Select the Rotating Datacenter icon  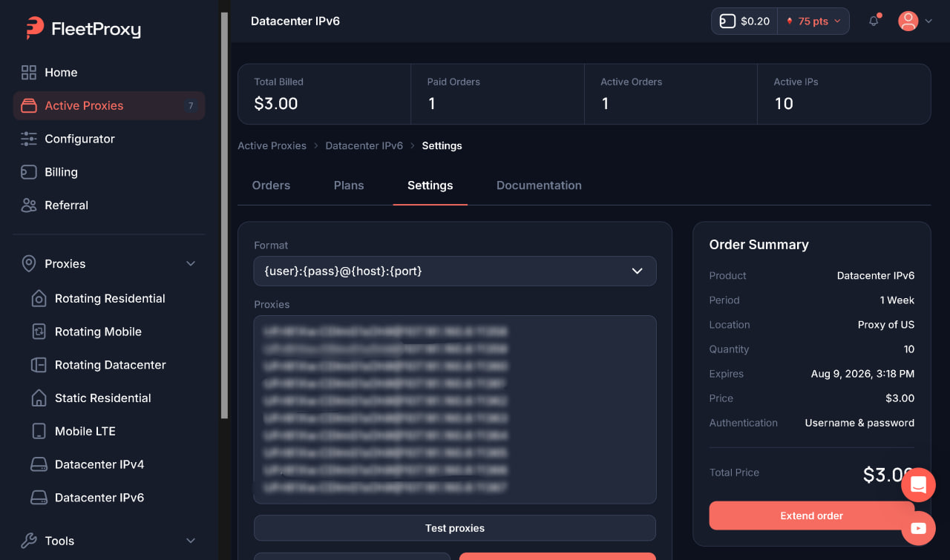coord(39,365)
